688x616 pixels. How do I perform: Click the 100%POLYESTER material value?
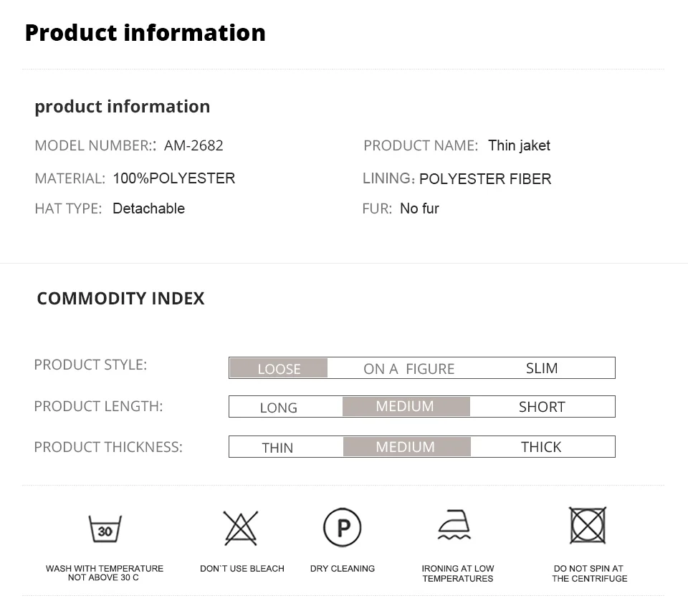pos(173,178)
